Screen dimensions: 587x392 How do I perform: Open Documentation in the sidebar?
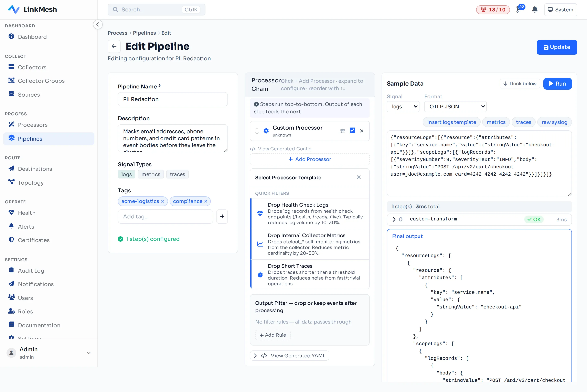(x=49, y=325)
